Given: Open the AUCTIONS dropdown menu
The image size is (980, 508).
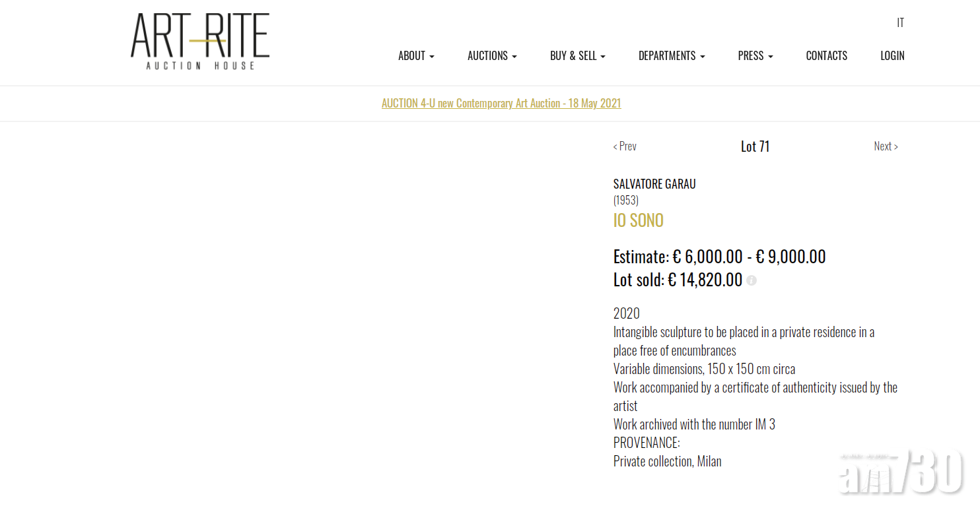Looking at the screenshot, I should [492, 56].
